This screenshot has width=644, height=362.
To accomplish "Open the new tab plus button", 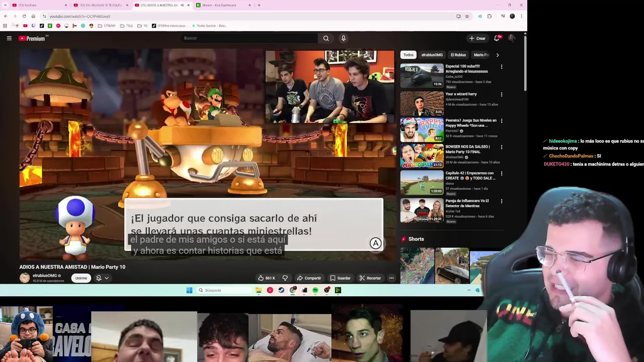I will coord(259,5).
